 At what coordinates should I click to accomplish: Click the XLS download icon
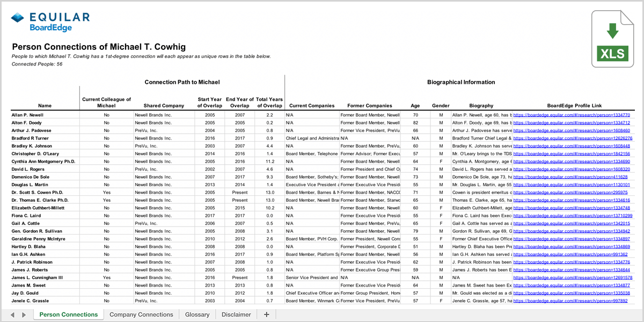612,39
